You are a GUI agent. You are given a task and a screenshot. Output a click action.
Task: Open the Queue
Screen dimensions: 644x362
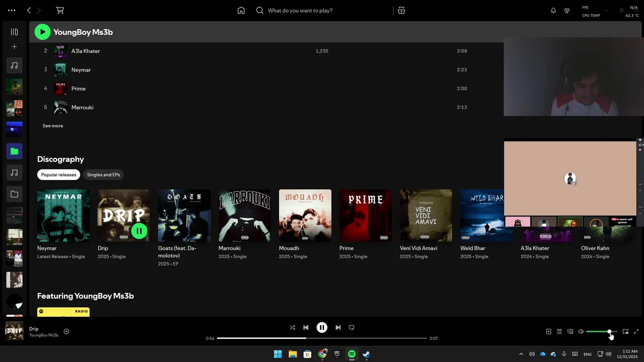pyautogui.click(x=559, y=331)
